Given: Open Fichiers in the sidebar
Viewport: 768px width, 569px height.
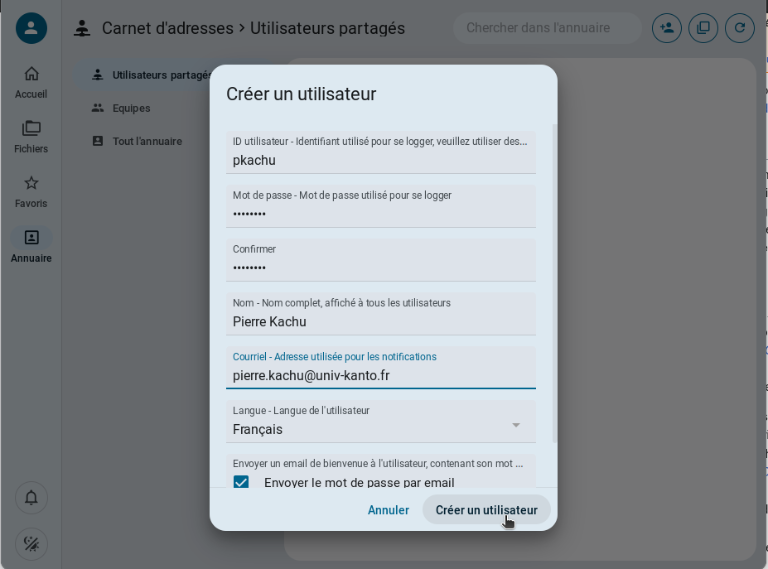Looking at the screenshot, I should pos(31,137).
